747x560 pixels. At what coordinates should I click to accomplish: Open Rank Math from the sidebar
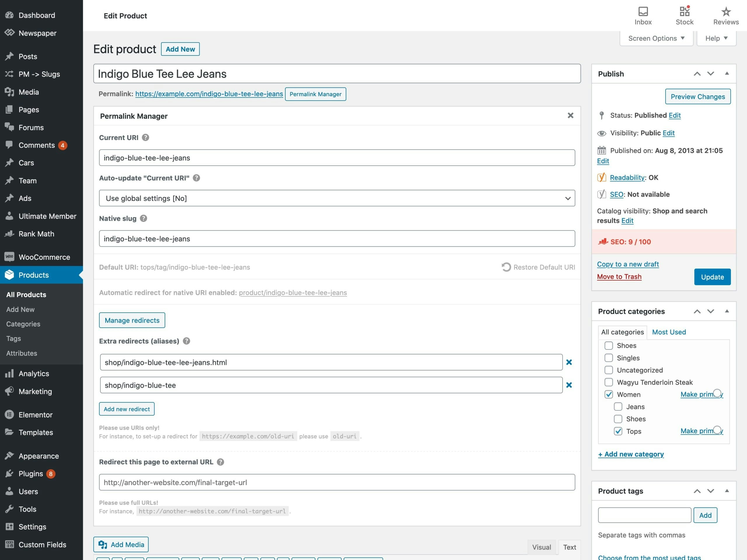[36, 234]
